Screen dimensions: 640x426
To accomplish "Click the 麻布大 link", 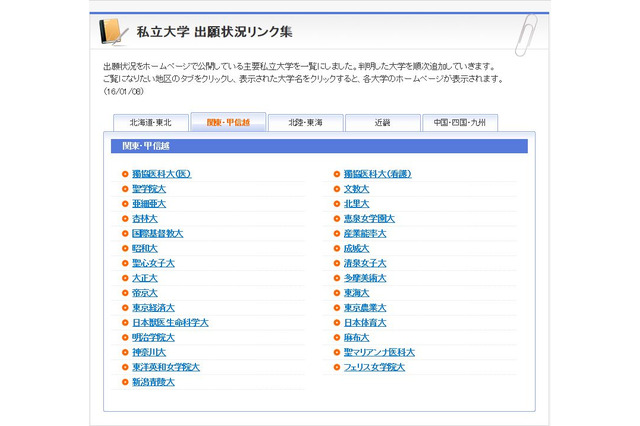I will coord(356,337).
